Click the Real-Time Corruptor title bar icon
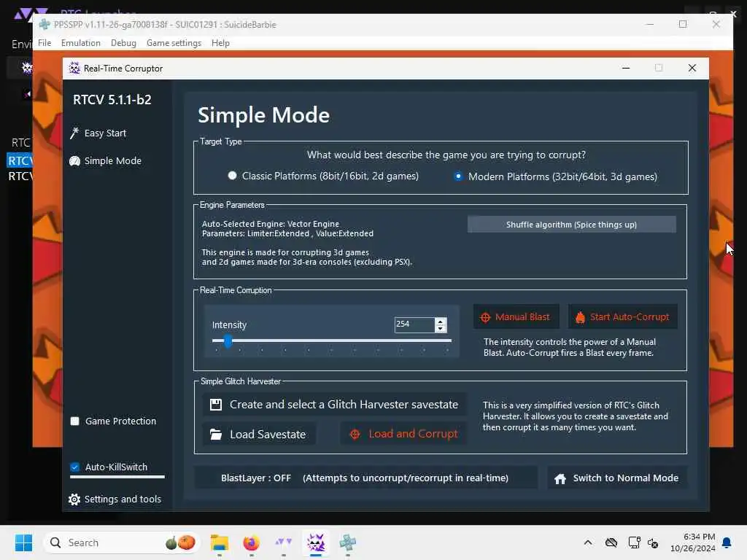747x560 pixels. pos(75,68)
